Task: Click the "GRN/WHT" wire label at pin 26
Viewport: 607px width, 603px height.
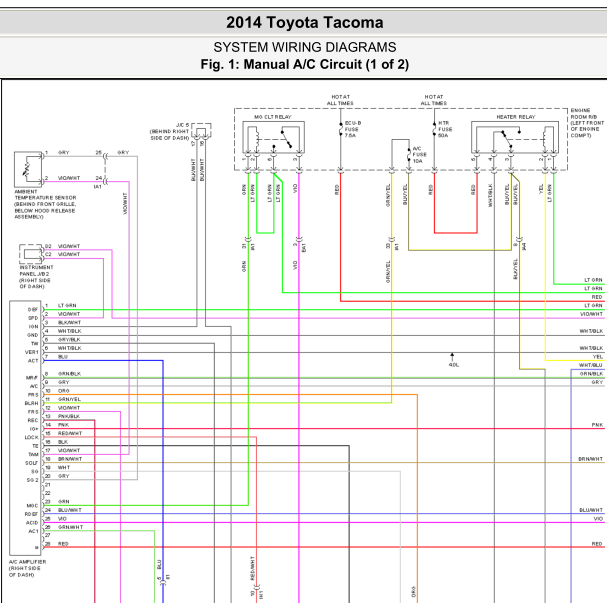Action: tap(70, 527)
